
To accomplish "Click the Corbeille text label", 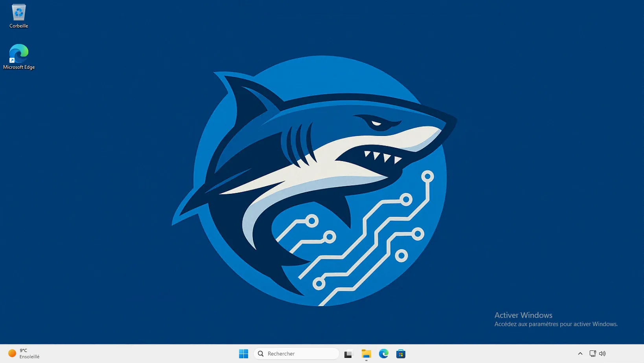I will point(19,26).
